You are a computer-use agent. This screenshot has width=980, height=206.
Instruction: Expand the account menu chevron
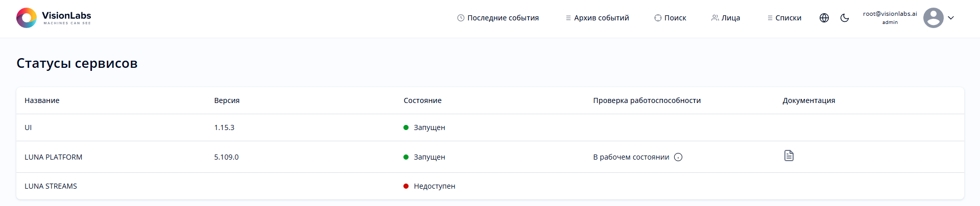(x=951, y=18)
